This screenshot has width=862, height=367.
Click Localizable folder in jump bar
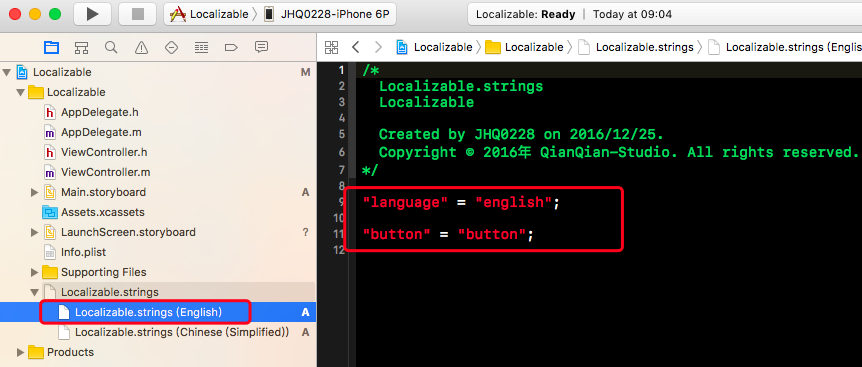(525, 47)
